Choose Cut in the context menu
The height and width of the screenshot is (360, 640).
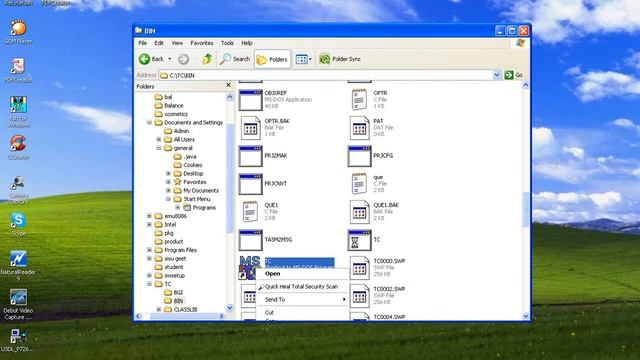[x=302, y=312]
